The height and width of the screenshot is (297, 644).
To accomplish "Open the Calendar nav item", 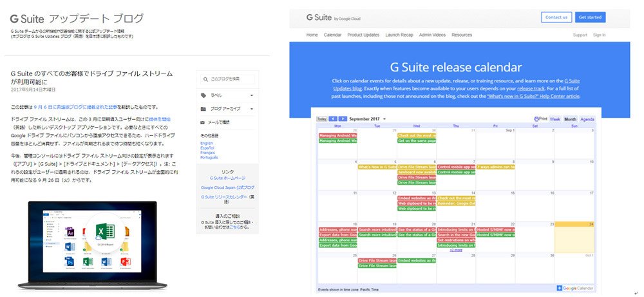I will pyautogui.click(x=333, y=35).
